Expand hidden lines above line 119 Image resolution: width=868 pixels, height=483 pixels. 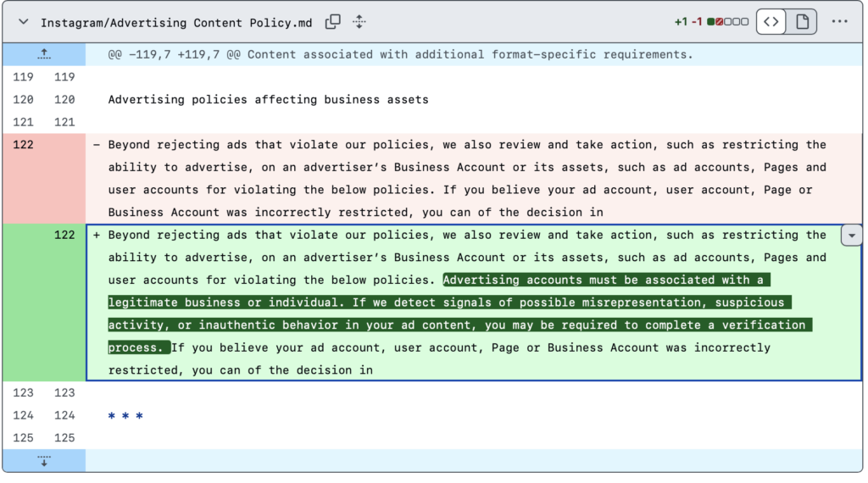click(x=44, y=54)
